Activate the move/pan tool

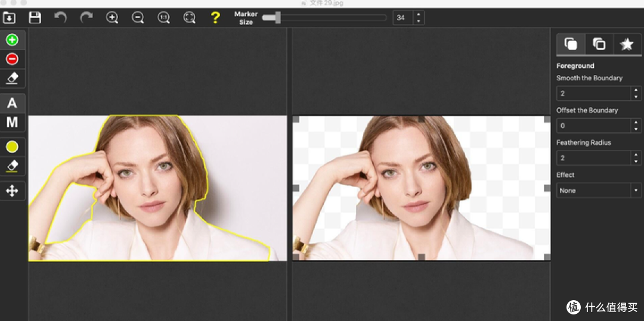(13, 191)
